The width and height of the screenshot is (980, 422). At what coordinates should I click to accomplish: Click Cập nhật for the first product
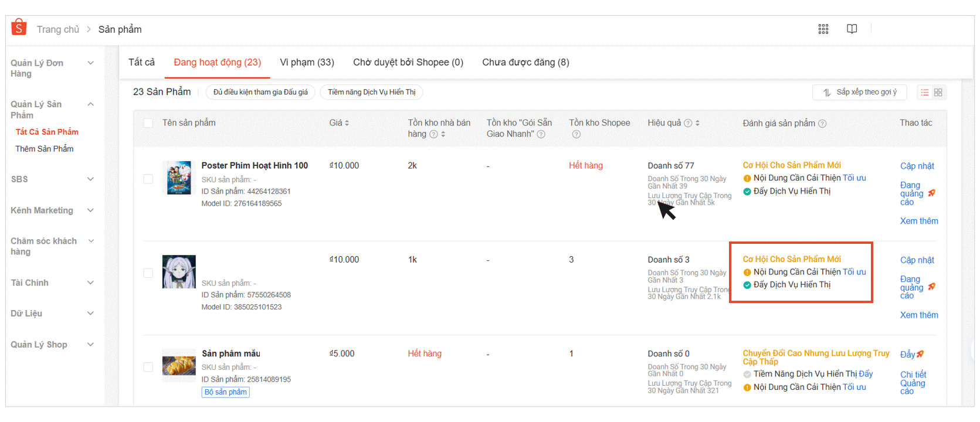917,166
